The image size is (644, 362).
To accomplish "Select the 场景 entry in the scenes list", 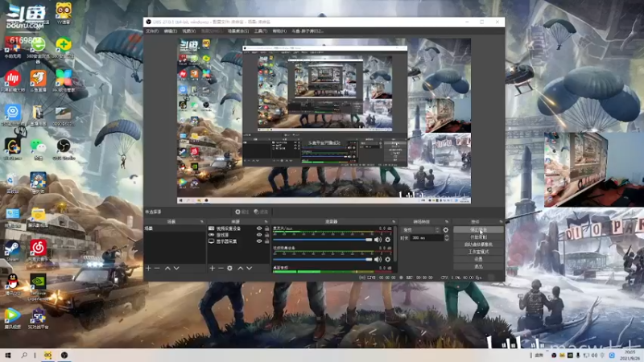I will pos(174,228).
